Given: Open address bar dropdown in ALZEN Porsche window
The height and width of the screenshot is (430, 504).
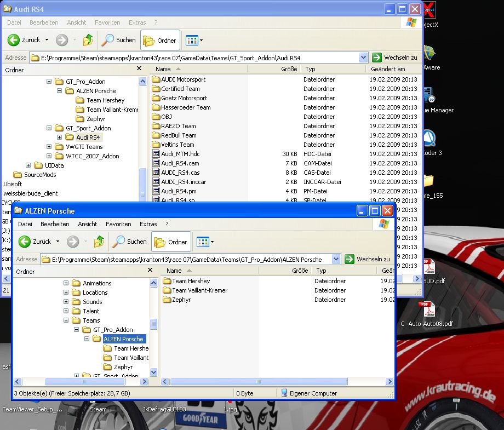Looking at the screenshot, I should [x=336, y=259].
